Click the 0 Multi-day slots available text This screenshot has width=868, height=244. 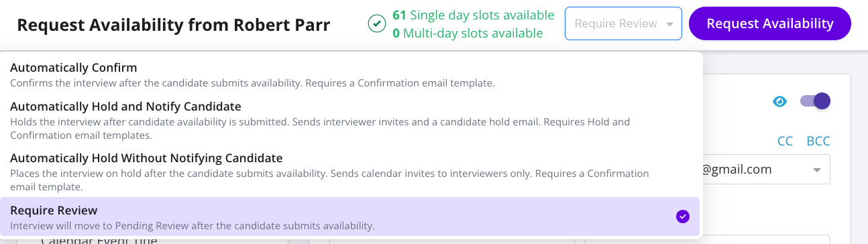click(x=468, y=33)
